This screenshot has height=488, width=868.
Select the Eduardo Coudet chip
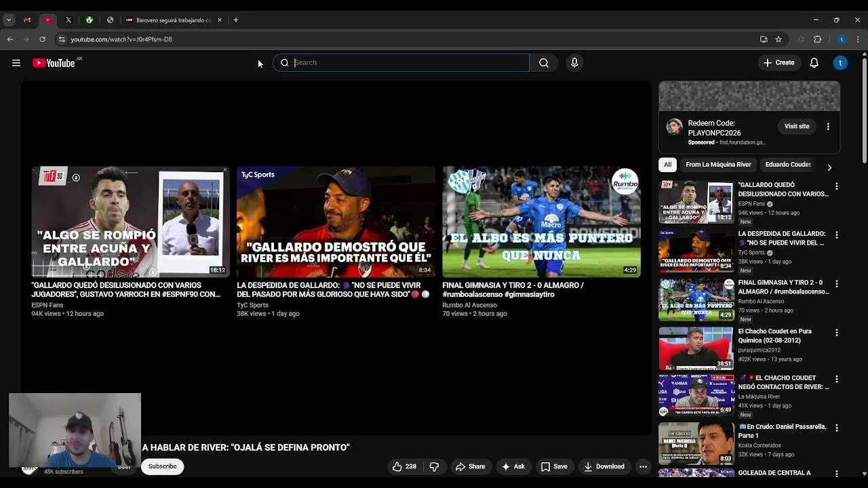(787, 165)
